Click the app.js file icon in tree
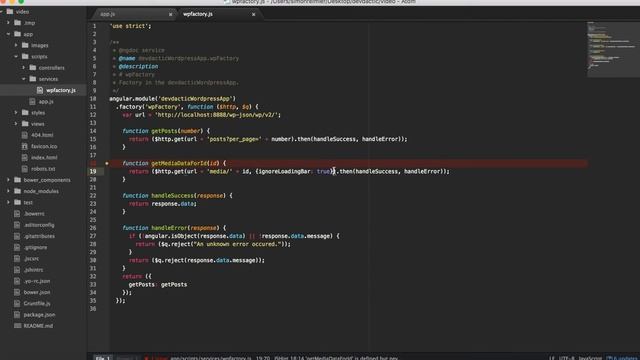 32,101
